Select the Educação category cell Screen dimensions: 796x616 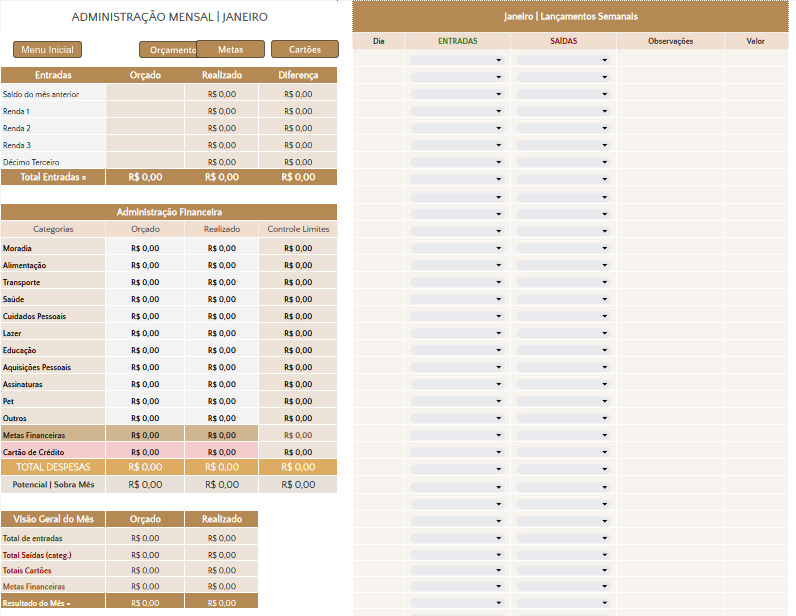[53, 349]
